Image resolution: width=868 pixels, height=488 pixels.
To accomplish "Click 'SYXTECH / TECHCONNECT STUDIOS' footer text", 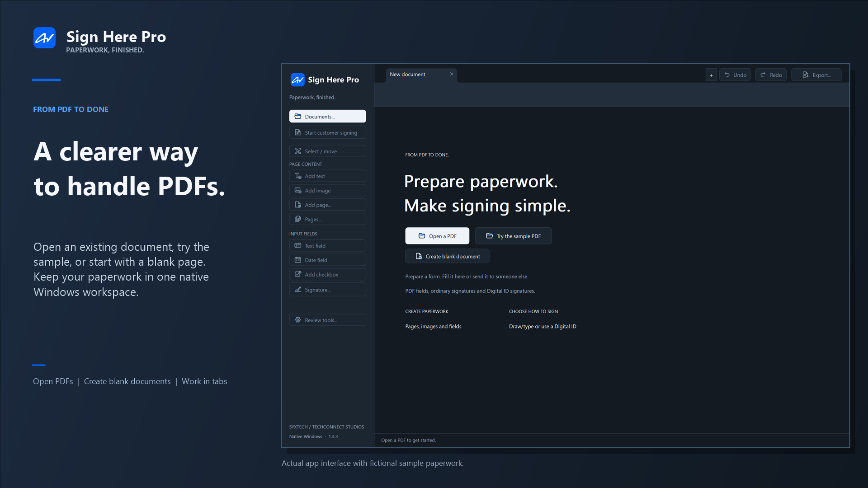I will point(326,427).
